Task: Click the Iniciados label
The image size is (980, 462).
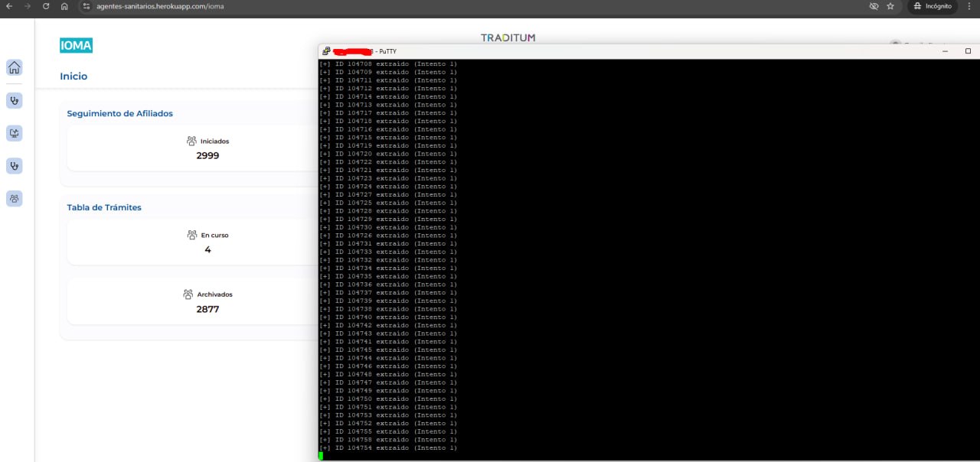Action: click(214, 142)
